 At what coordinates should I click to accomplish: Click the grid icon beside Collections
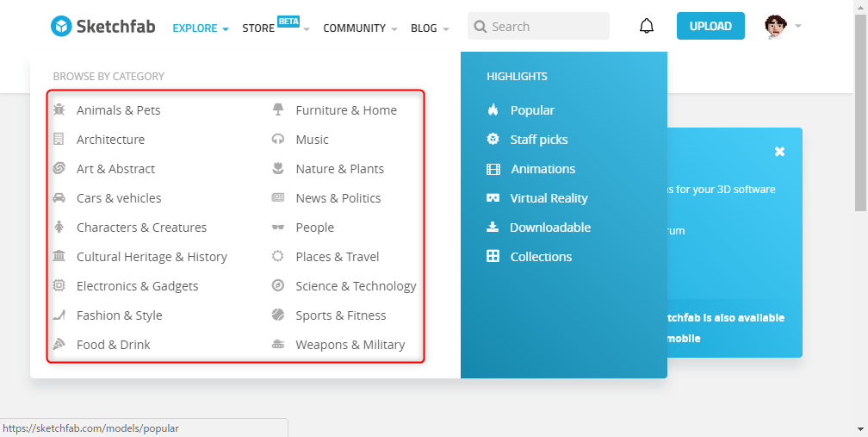[493, 256]
